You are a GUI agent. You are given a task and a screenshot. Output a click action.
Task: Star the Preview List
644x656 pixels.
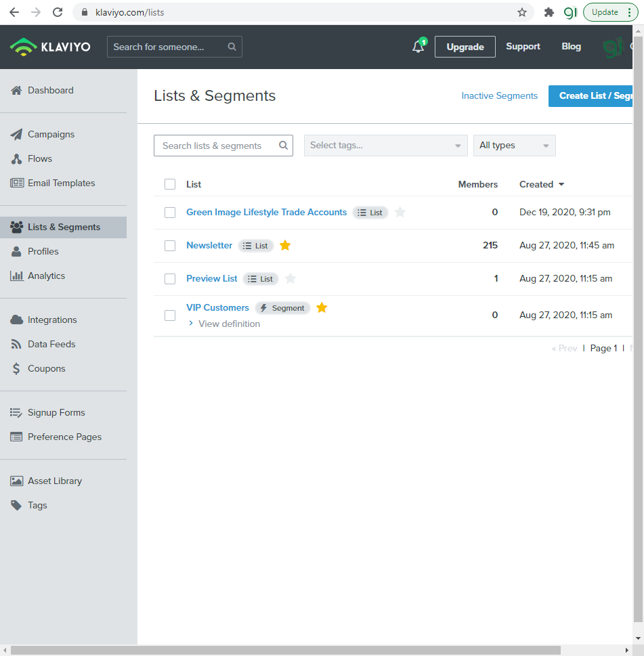290,278
